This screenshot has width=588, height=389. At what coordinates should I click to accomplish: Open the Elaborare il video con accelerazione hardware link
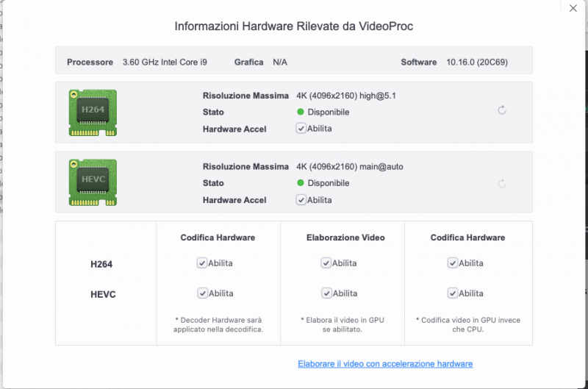tap(385, 364)
